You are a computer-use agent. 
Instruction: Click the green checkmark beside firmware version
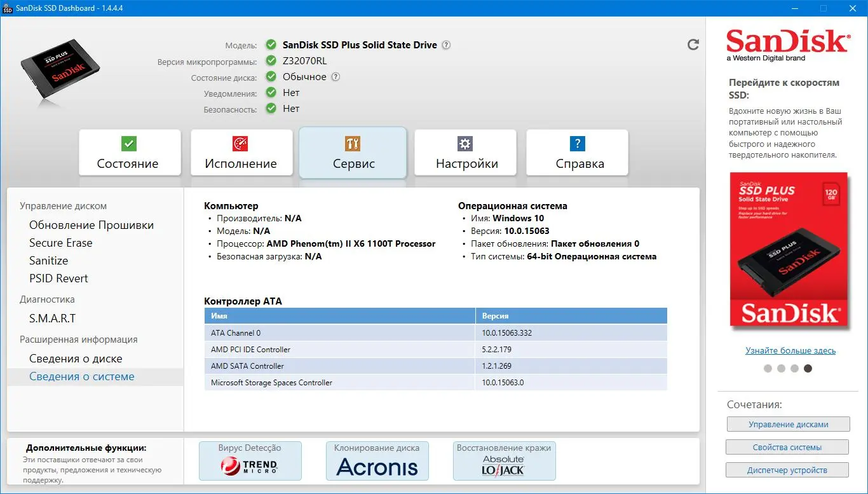[x=271, y=61]
